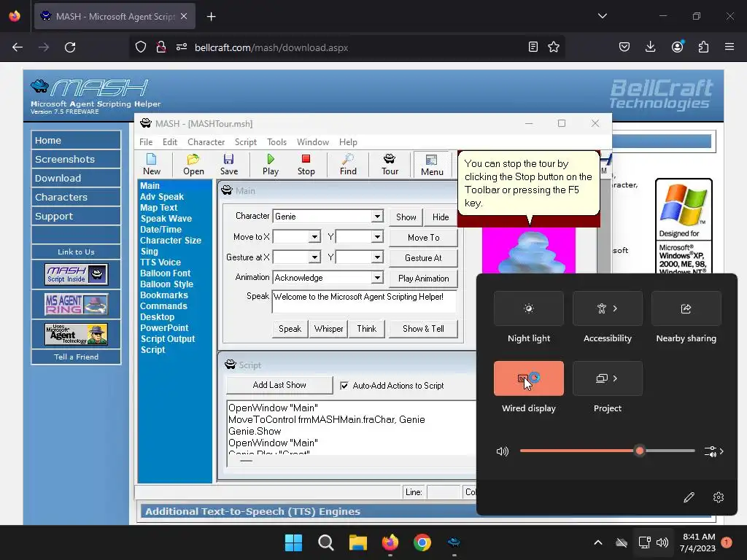Toggle Nearby sharing quick setting
Image resolution: width=747 pixels, height=560 pixels.
tap(686, 308)
